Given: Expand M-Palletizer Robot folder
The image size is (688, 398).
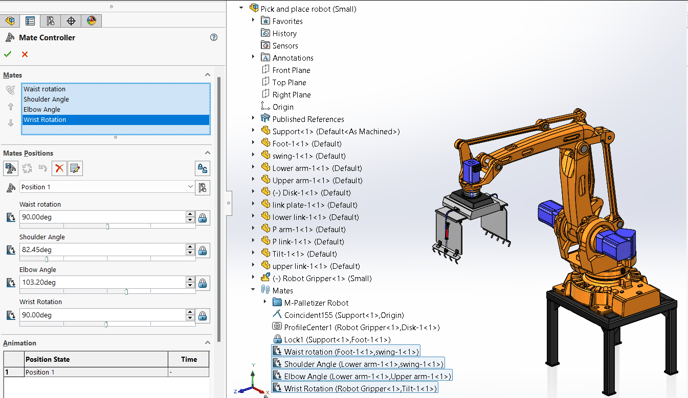Looking at the screenshot, I should 265,302.
